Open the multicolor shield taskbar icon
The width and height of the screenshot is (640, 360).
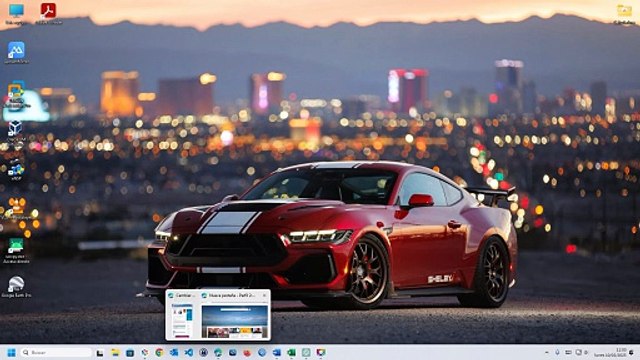coord(321,352)
